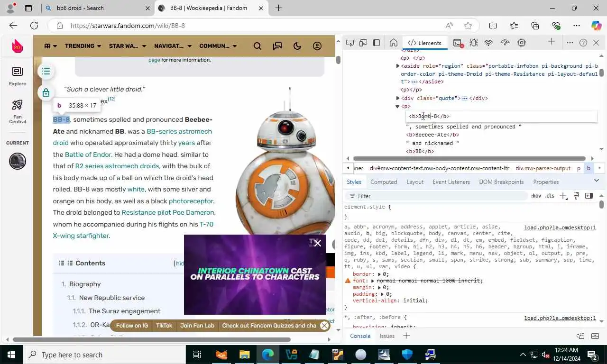This screenshot has height=364, width=607.
Task: Switch to the Computed tab
Action: (384, 182)
